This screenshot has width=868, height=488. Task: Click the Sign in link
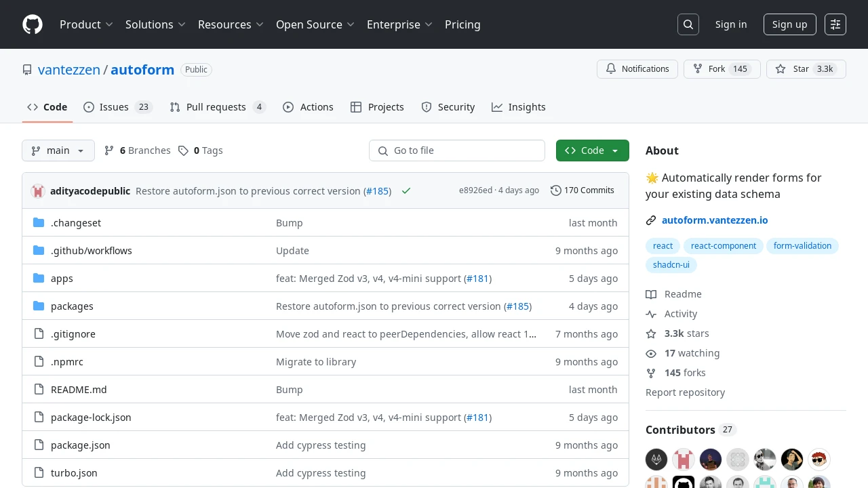pos(731,24)
